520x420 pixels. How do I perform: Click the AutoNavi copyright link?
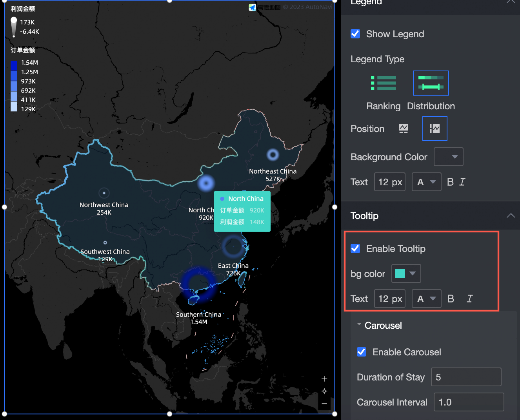point(308,7)
